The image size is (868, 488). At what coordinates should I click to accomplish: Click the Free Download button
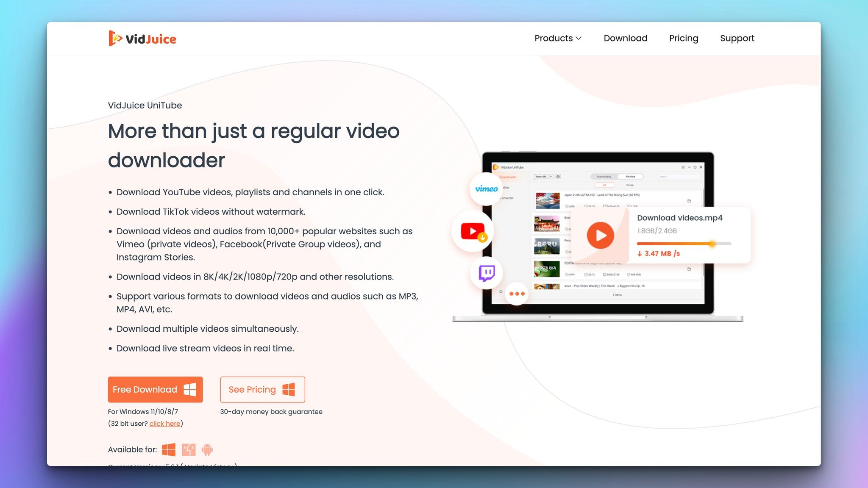click(155, 389)
